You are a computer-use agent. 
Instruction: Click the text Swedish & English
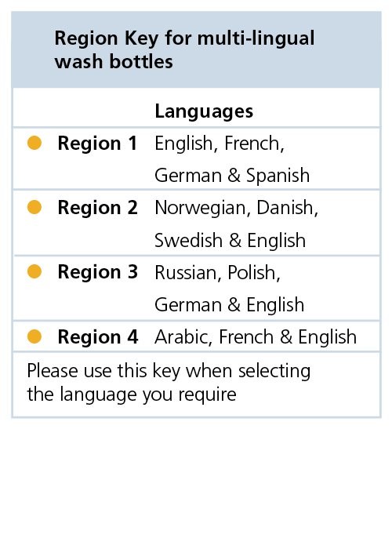(230, 240)
